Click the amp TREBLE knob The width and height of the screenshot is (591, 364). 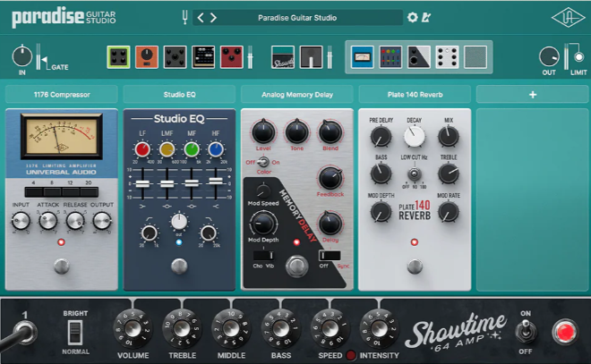click(x=182, y=328)
